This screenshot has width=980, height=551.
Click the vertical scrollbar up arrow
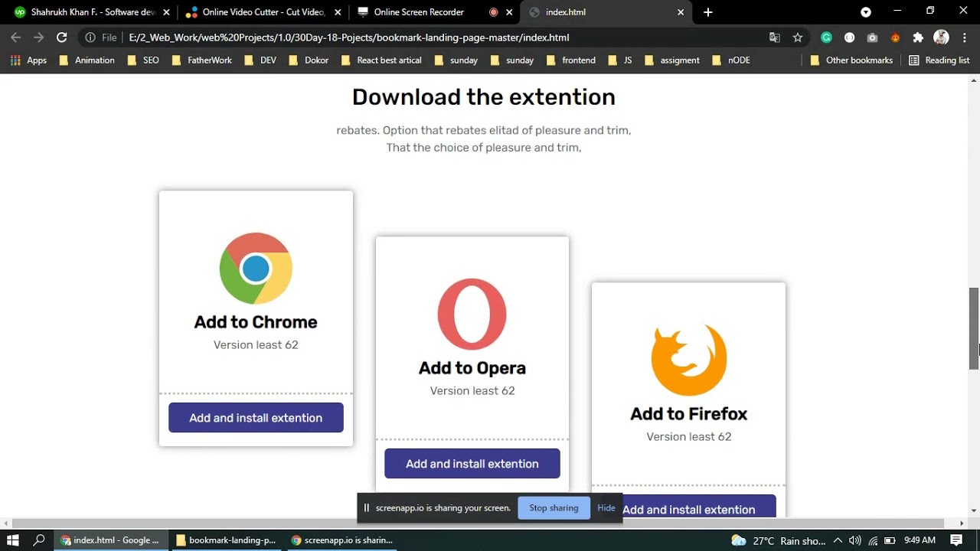[974, 79]
